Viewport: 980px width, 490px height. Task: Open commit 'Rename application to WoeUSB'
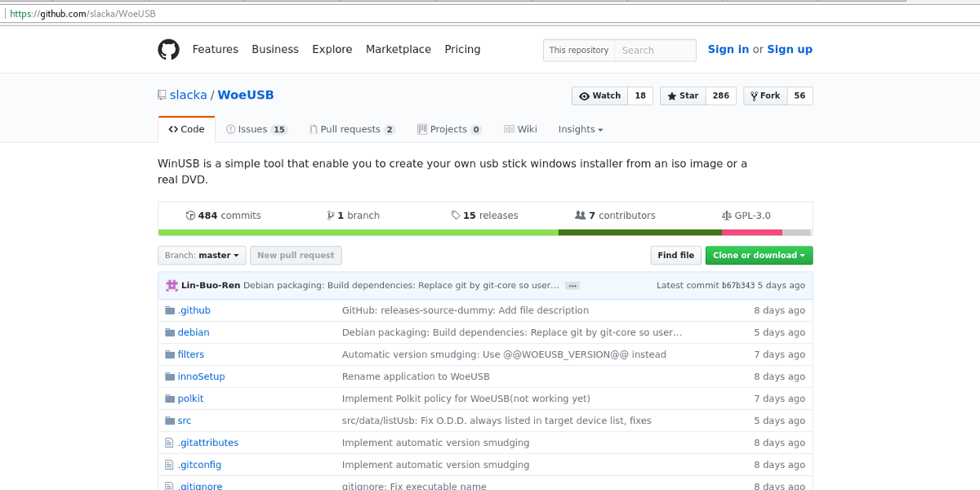pos(416,376)
